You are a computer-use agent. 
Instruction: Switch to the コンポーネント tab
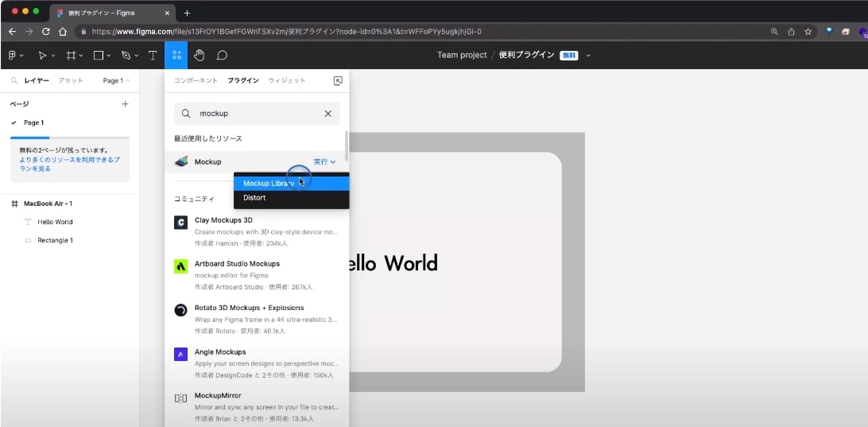click(x=196, y=80)
